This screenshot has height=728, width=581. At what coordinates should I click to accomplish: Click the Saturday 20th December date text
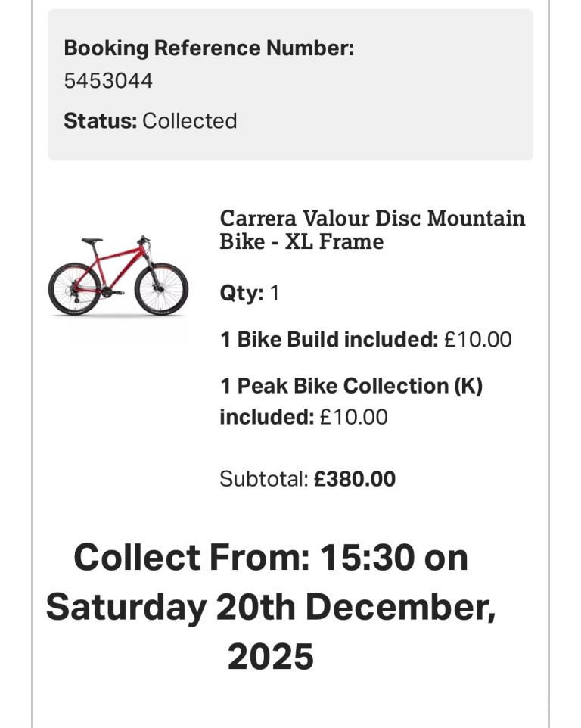click(270, 607)
